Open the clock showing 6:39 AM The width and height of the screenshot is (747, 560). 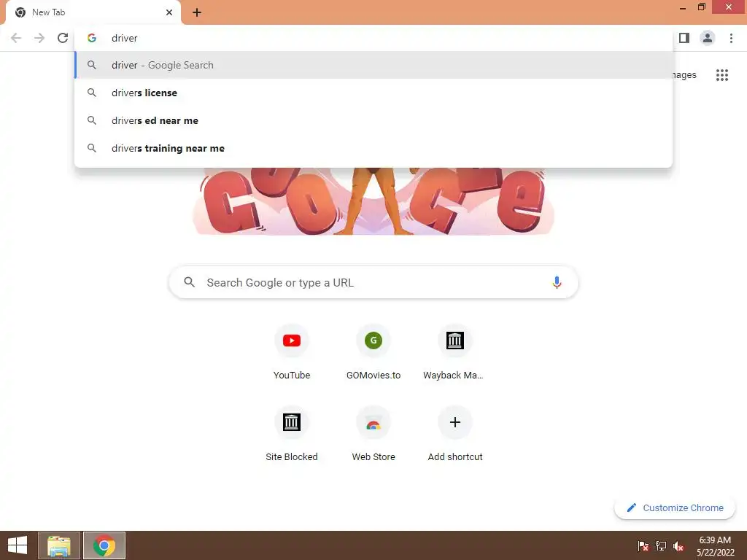pos(715,546)
